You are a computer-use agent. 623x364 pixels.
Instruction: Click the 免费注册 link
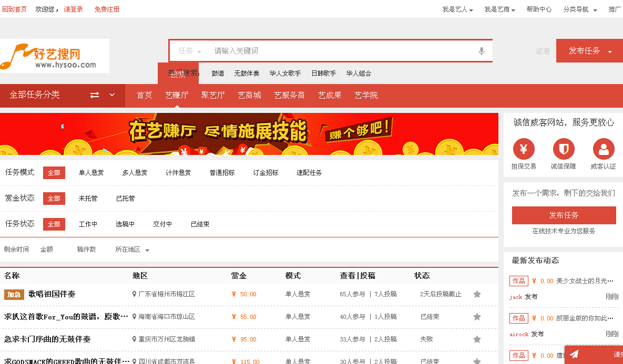tap(107, 9)
